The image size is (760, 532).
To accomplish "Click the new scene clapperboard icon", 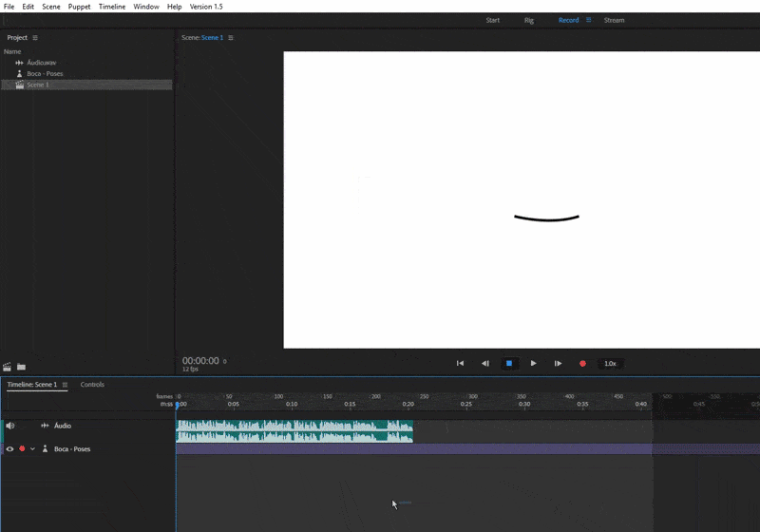I will (8, 366).
